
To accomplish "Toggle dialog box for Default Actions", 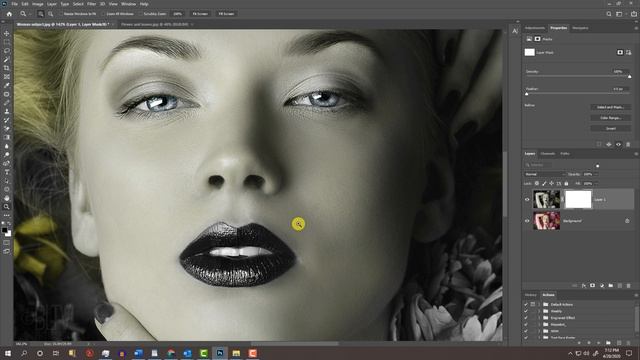I will [533, 304].
